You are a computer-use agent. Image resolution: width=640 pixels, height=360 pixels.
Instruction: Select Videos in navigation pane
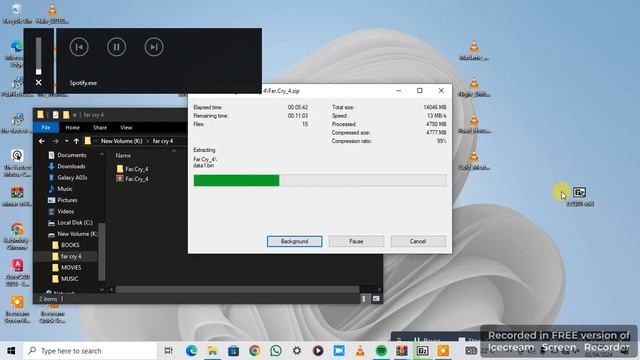66,211
